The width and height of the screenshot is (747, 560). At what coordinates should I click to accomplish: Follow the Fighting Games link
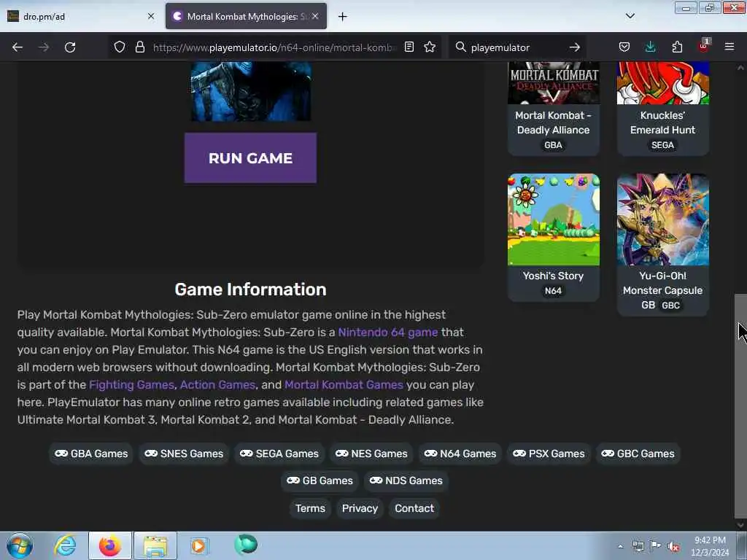point(131,385)
